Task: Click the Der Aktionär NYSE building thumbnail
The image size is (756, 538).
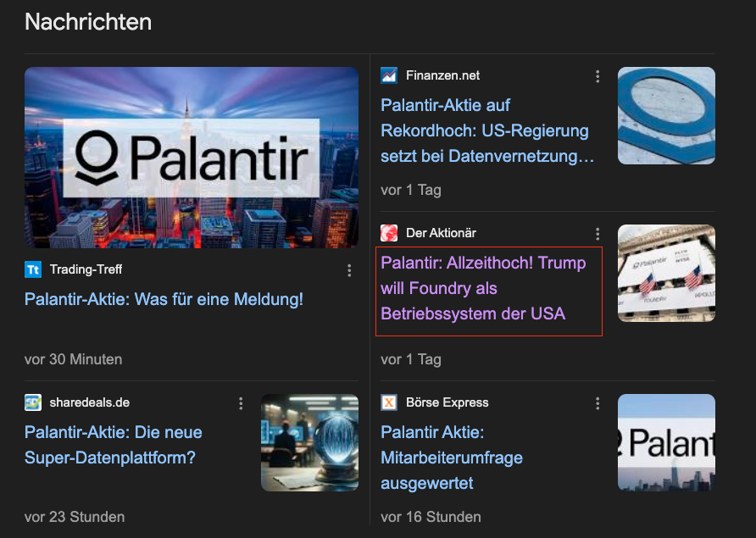Action: [666, 274]
